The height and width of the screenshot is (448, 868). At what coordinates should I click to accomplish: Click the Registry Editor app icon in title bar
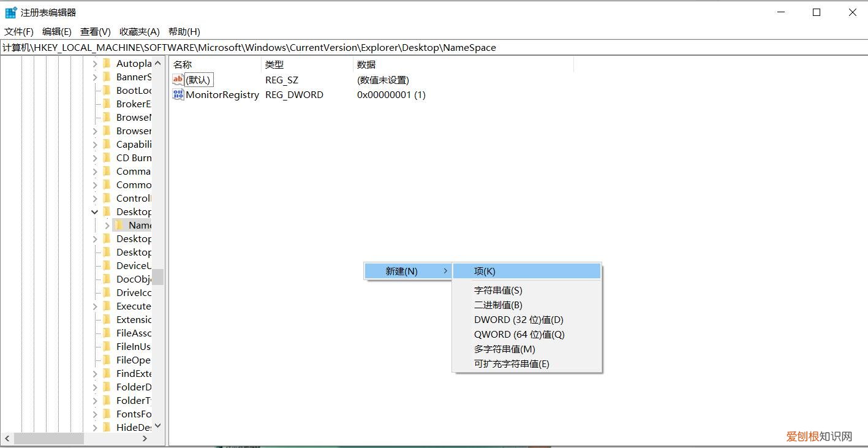[x=11, y=12]
